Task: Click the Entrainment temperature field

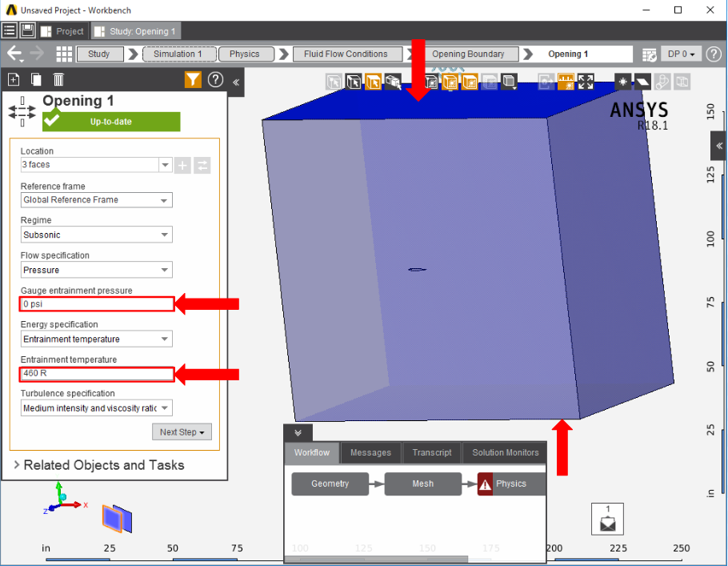Action: [x=97, y=374]
